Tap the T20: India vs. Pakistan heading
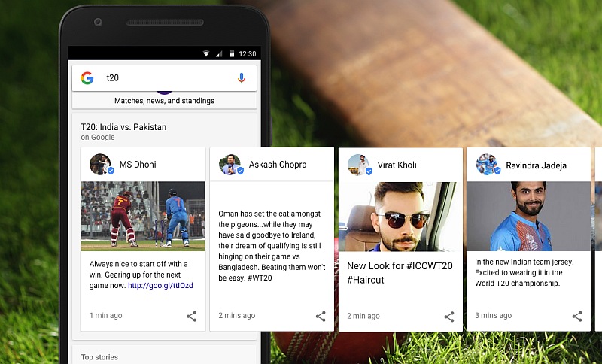 tap(123, 127)
